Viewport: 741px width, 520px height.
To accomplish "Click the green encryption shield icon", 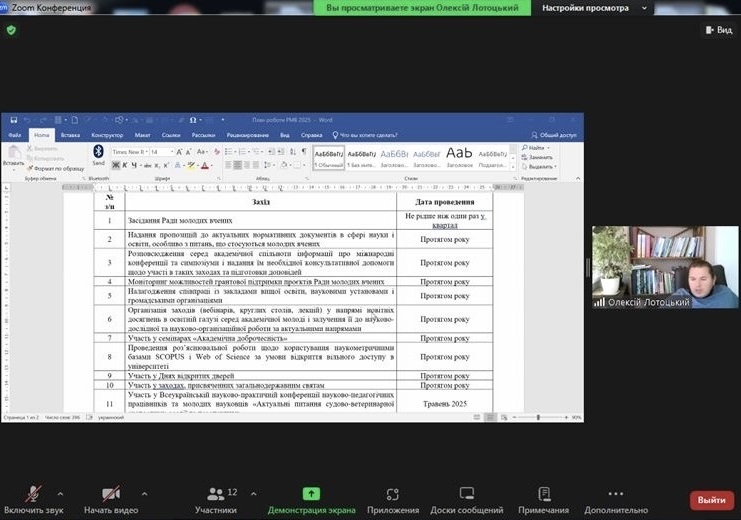I will [11, 30].
